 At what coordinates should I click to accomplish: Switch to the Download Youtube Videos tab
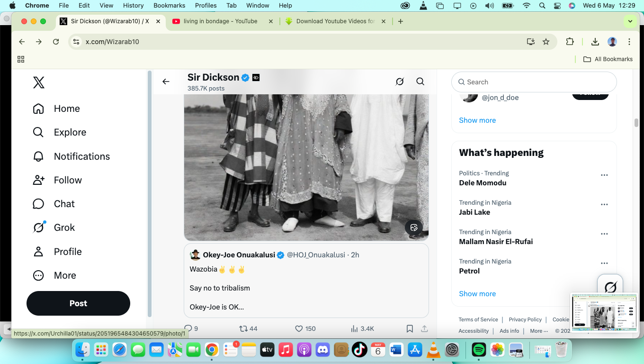pyautogui.click(x=335, y=21)
